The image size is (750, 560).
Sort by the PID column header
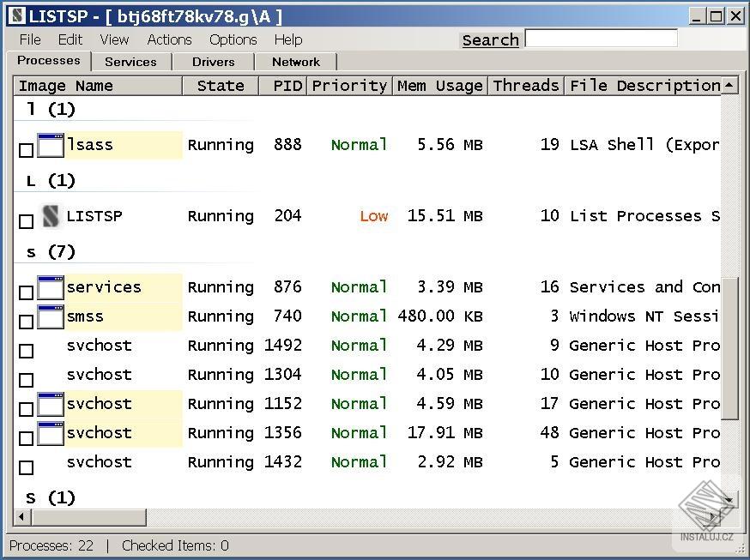(x=283, y=86)
